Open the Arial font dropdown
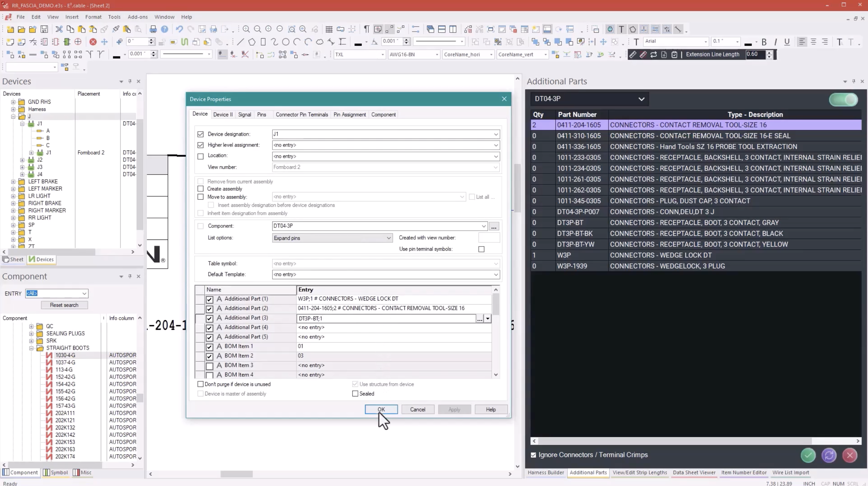Viewport: 868px width, 486px height. (x=706, y=41)
